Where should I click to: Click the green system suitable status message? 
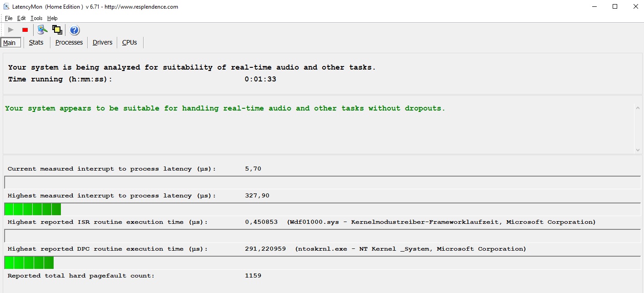(225, 109)
